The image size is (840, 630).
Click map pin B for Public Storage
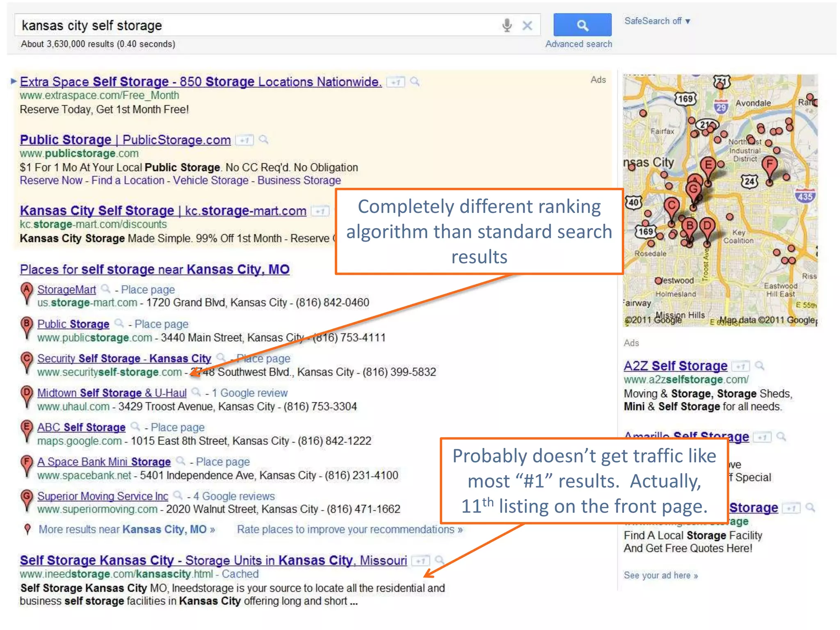pyautogui.click(x=26, y=328)
